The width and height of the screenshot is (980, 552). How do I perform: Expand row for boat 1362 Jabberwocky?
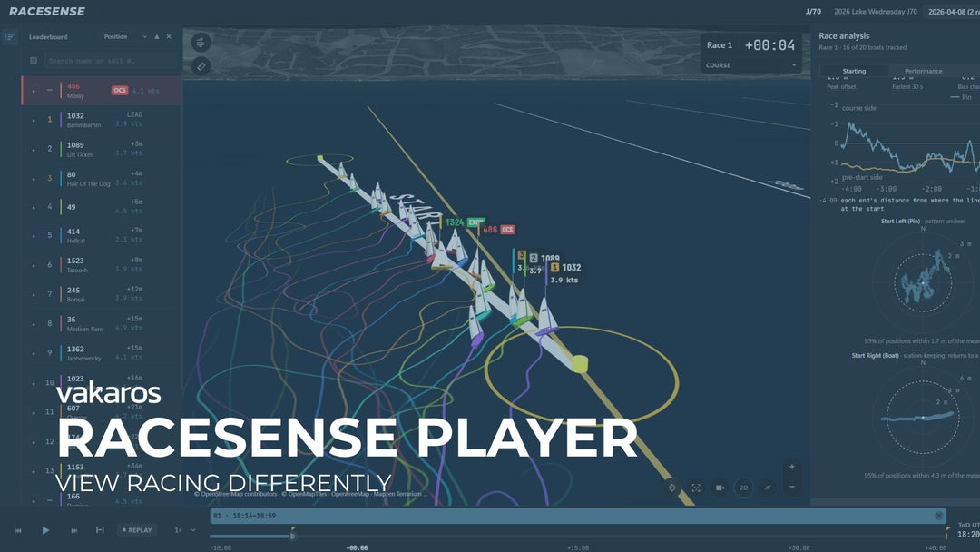pos(34,353)
